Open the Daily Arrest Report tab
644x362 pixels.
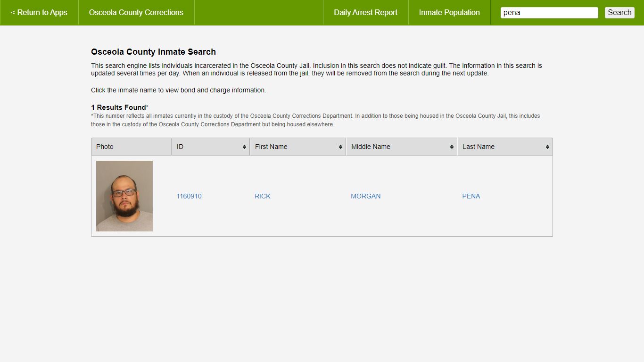(365, 13)
